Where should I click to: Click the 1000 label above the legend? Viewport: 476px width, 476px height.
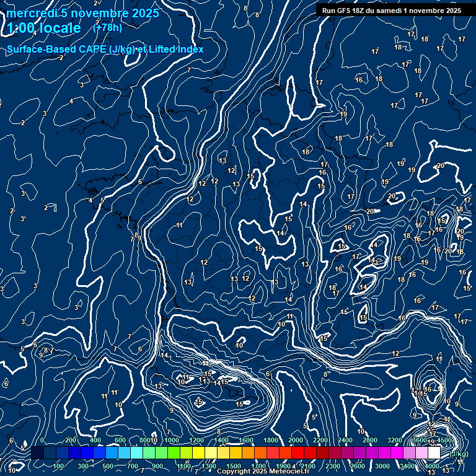pos(172,440)
